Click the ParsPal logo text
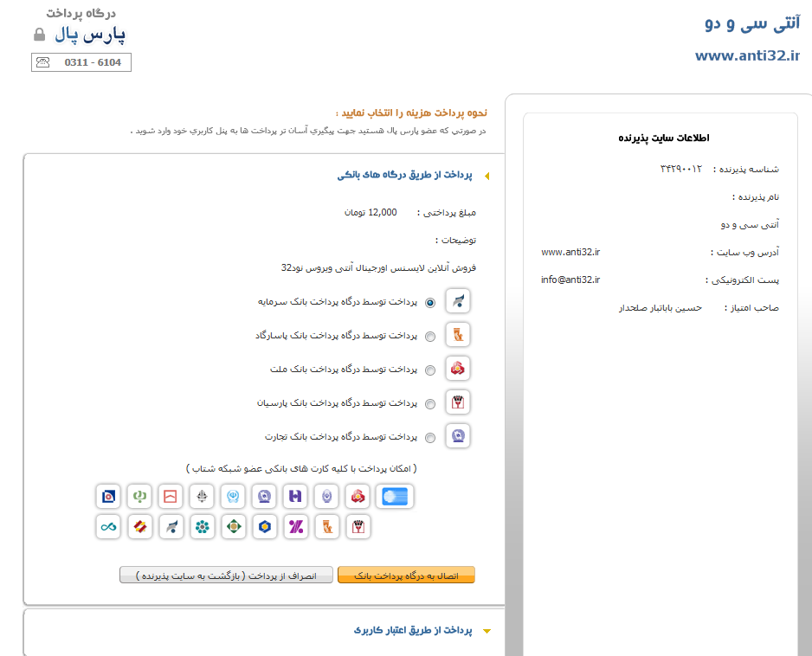 (x=90, y=35)
